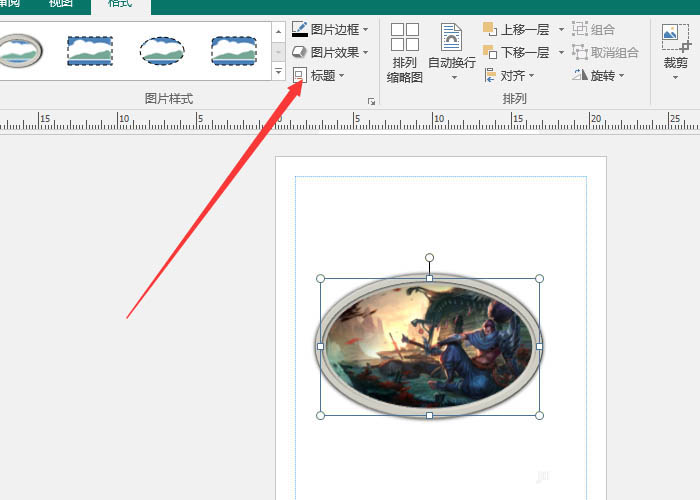The height and width of the screenshot is (500, 700).
Task: Click the picture styles gallery middle arrow
Action: (278, 52)
